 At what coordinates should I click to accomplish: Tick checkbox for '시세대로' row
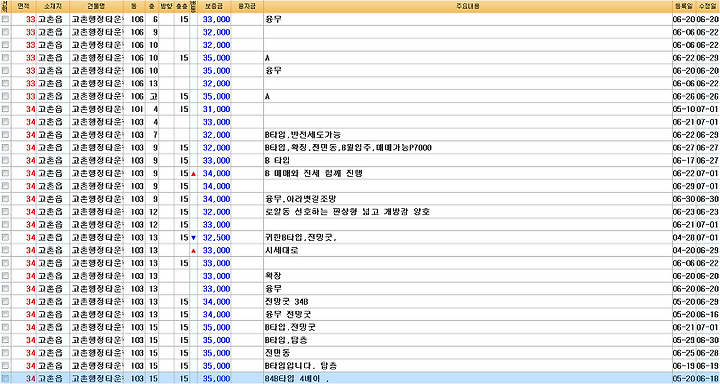[x=5, y=251]
